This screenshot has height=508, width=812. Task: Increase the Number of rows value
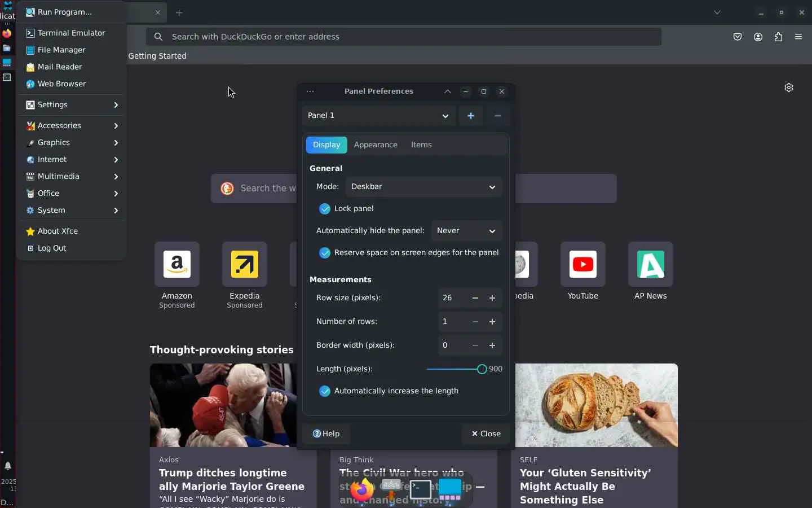click(x=492, y=322)
